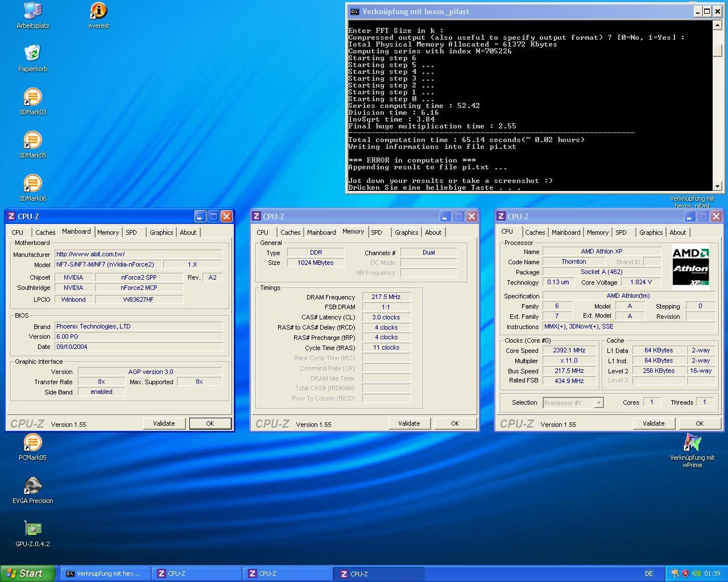Click the Multiplier value x 11.0
The width and height of the screenshot is (728, 582).
[569, 361]
